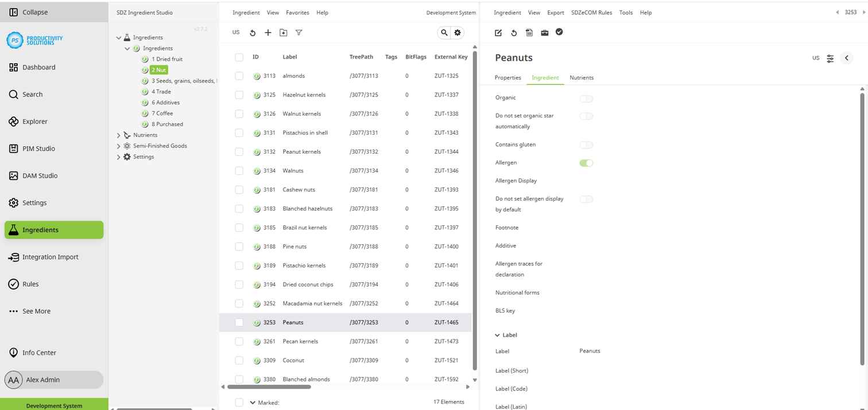Switch to the Nutrients tab
This screenshot has width=868, height=410.
pyautogui.click(x=582, y=77)
